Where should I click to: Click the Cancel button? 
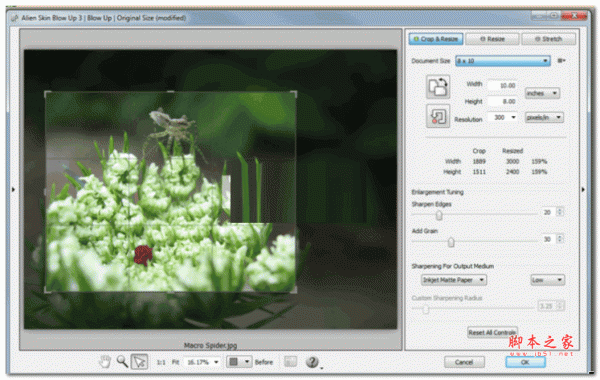[464, 362]
